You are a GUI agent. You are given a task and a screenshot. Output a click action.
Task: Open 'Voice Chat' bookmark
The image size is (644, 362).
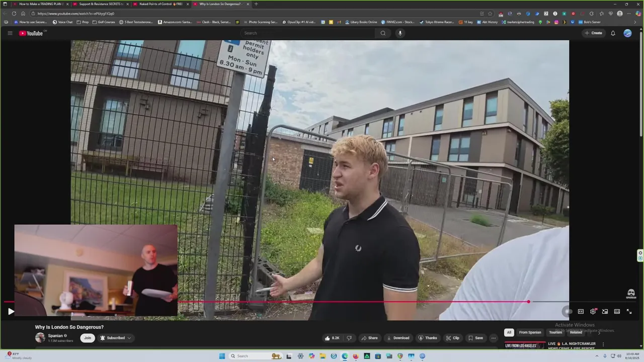(x=62, y=22)
